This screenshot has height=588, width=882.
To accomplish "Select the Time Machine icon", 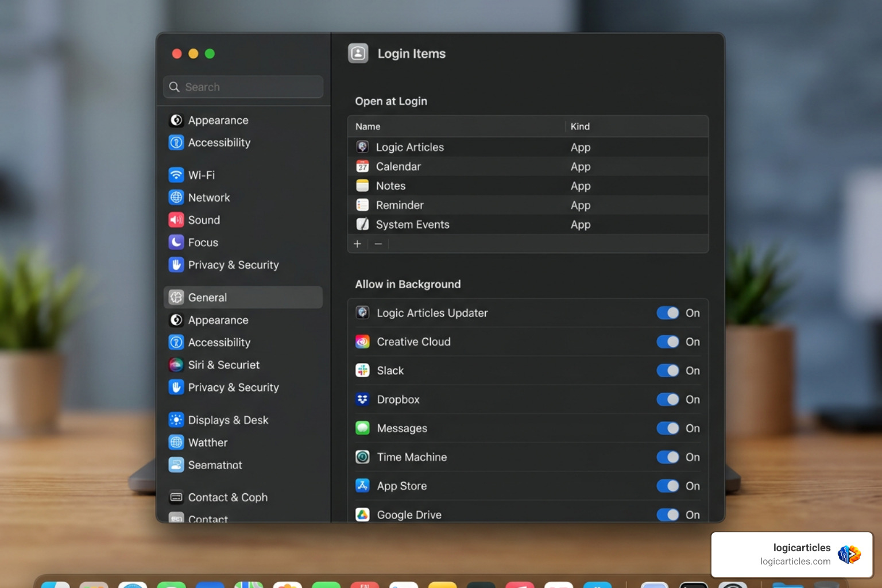I will 362,457.
